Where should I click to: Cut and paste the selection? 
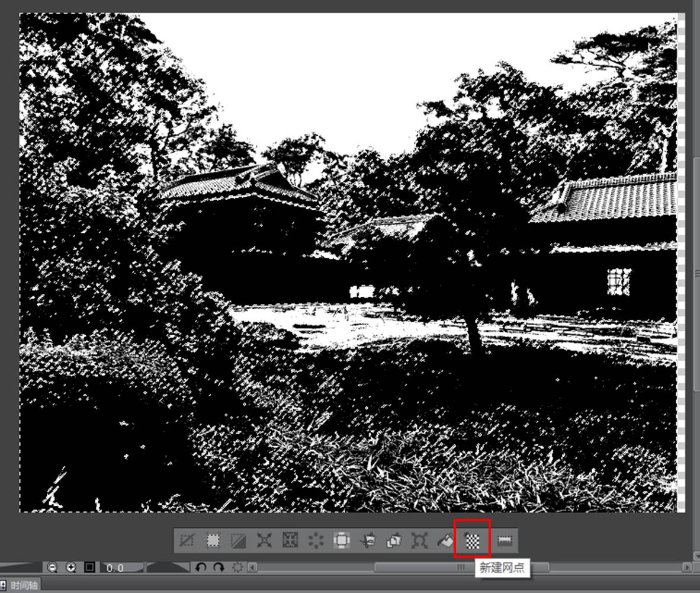(368, 540)
